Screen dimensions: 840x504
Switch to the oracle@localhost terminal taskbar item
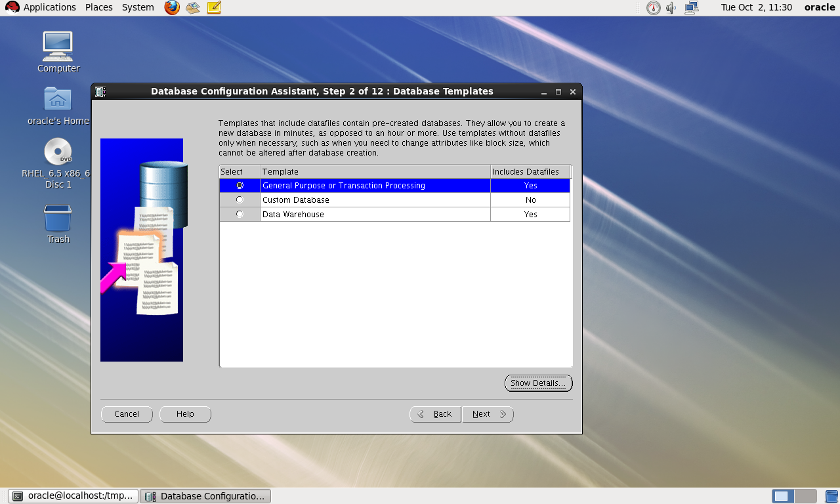pos(73,496)
